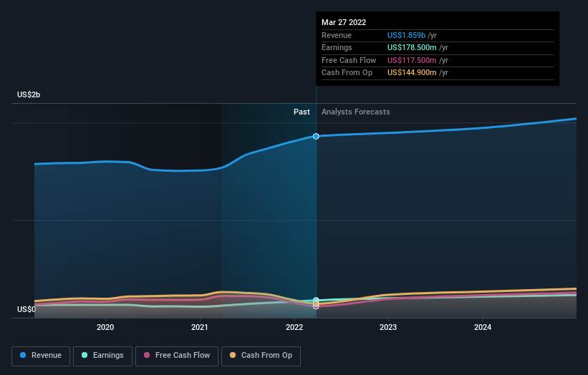Click the US$117.500m free cash flow value

(412, 60)
